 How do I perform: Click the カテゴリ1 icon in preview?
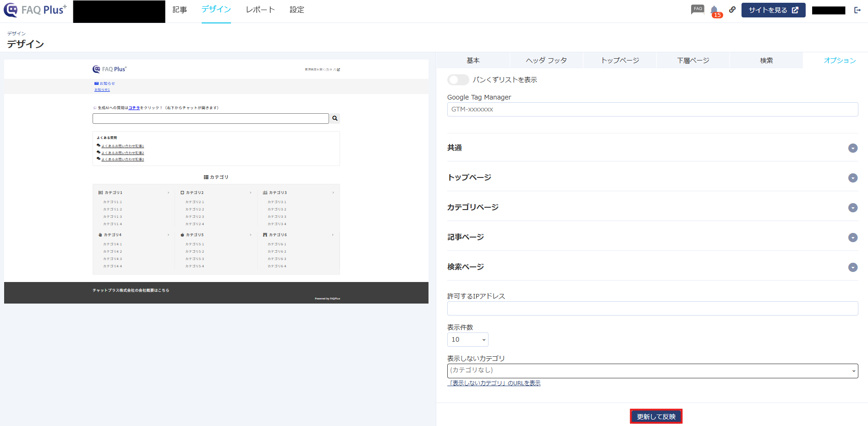pyautogui.click(x=100, y=193)
